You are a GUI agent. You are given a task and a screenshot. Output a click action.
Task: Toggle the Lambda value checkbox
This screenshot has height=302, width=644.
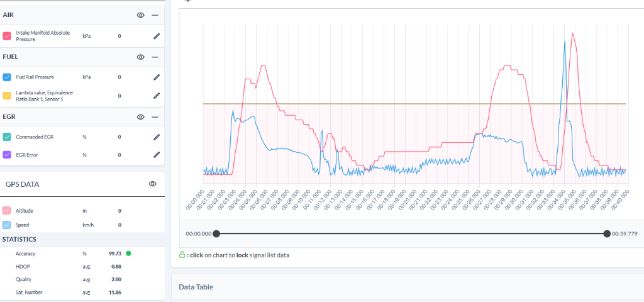[x=6, y=96]
